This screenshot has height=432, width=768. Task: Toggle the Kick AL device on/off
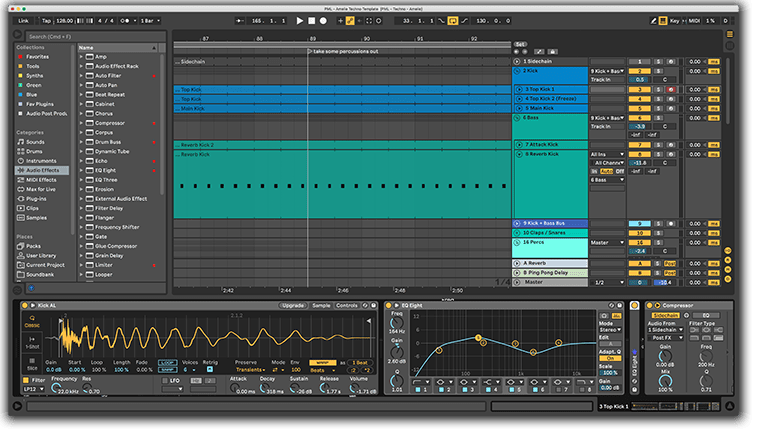click(24, 305)
